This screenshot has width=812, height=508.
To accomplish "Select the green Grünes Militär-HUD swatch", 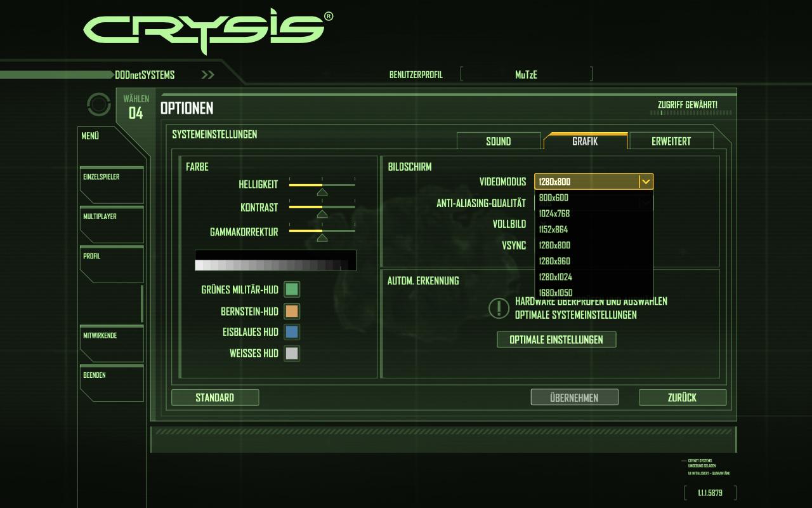I will coord(292,290).
